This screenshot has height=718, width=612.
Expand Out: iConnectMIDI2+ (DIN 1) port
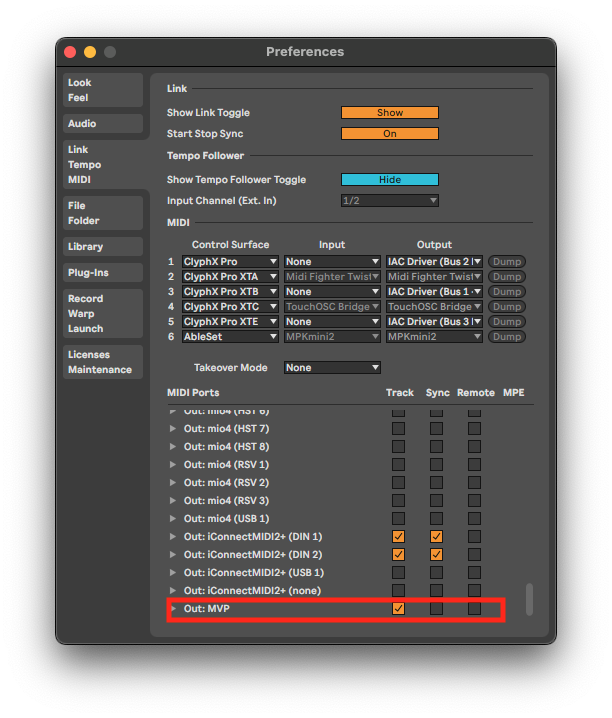172,537
